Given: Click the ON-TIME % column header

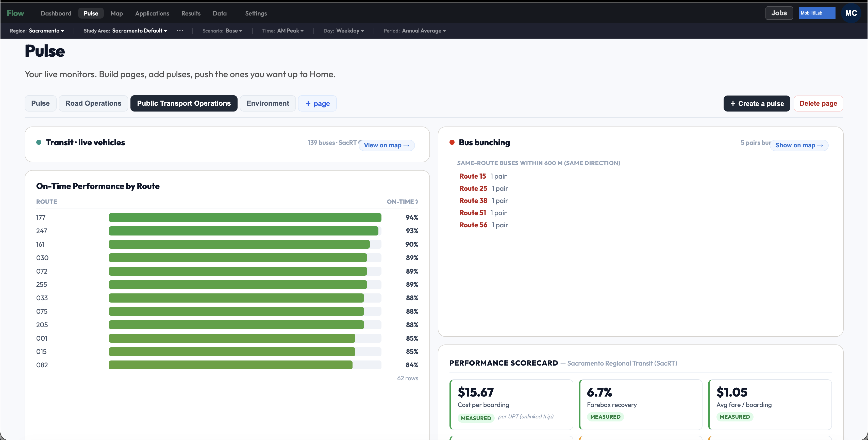Looking at the screenshot, I should point(402,202).
